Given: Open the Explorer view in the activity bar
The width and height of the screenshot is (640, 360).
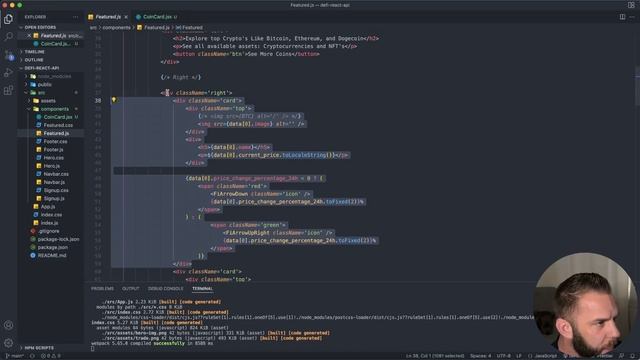Looking at the screenshot, I should (8, 19).
